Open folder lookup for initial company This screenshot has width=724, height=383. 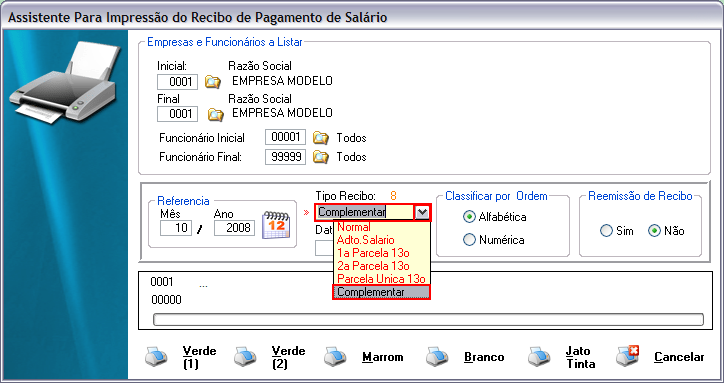pyautogui.click(x=213, y=82)
